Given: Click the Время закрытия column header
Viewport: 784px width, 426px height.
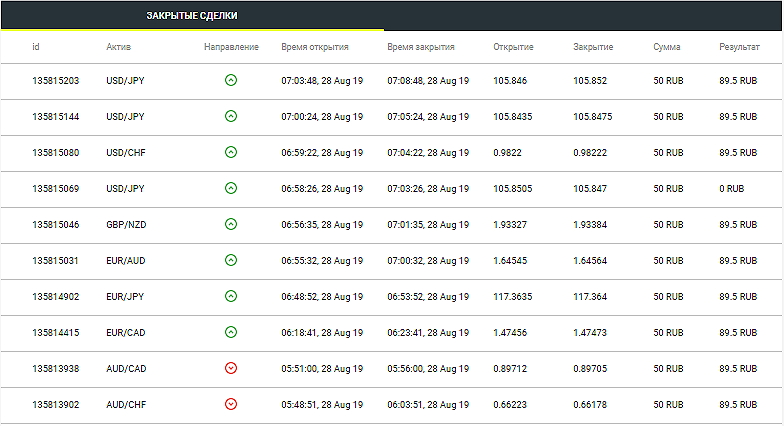Looking at the screenshot, I should (421, 46).
